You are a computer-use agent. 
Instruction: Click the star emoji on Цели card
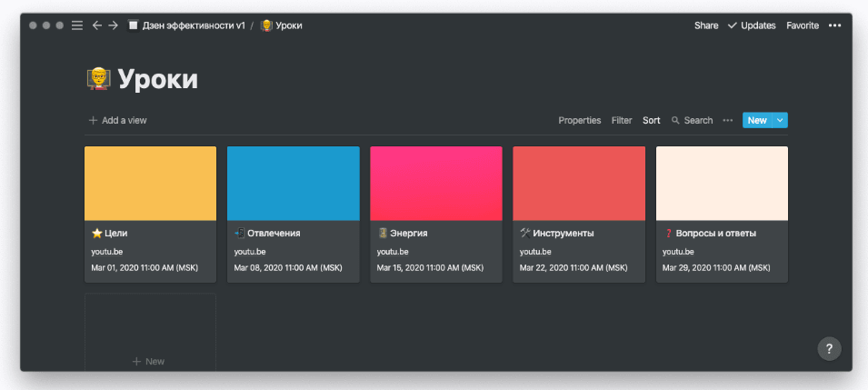pos(96,234)
